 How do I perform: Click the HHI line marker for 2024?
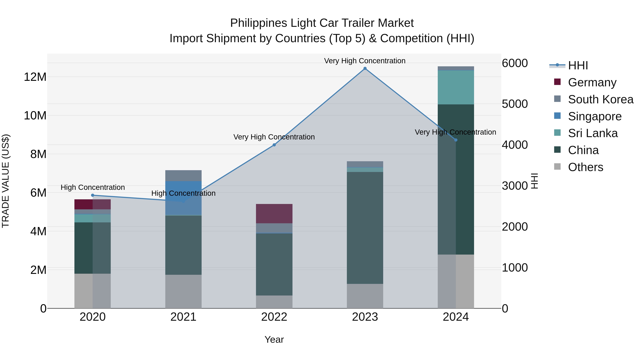(x=455, y=140)
